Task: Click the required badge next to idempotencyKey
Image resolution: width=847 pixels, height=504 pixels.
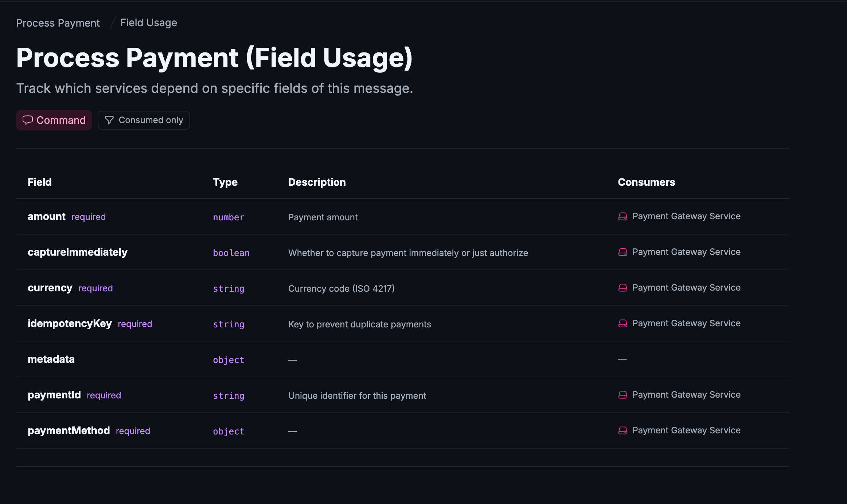Action: pos(134,323)
